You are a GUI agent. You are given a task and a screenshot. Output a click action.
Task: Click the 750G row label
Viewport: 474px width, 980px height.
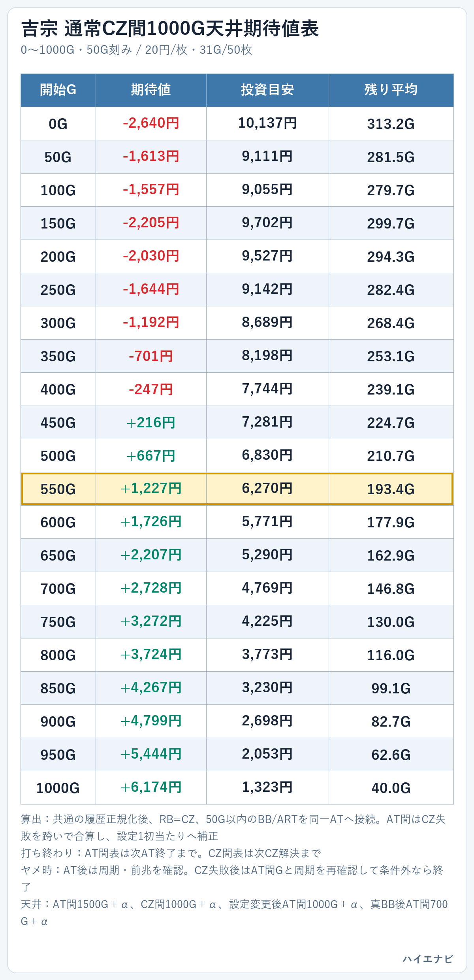[x=58, y=622]
